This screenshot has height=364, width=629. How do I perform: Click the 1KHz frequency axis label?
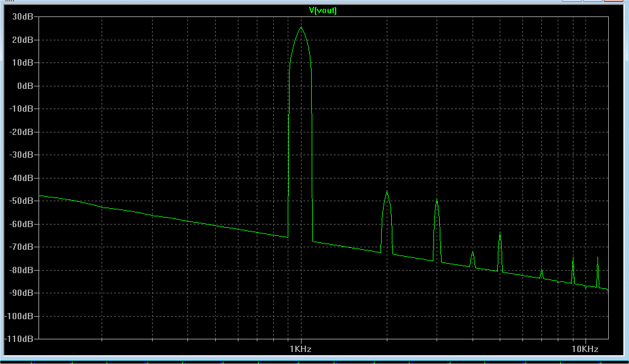click(x=300, y=349)
